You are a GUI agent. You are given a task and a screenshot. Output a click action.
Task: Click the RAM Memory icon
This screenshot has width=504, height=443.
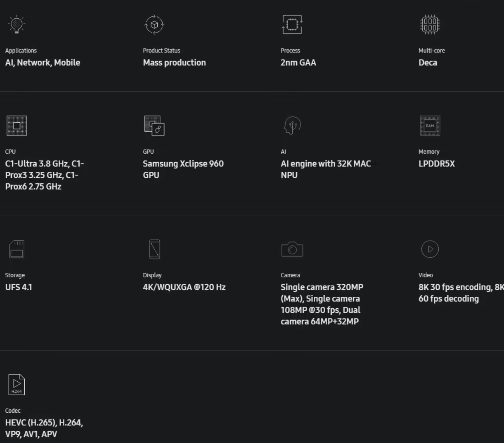(430, 126)
